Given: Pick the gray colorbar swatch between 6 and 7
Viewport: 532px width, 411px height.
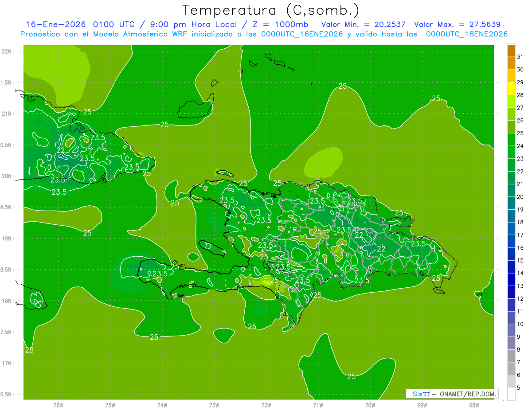Looking at the screenshot, I should (x=511, y=368).
